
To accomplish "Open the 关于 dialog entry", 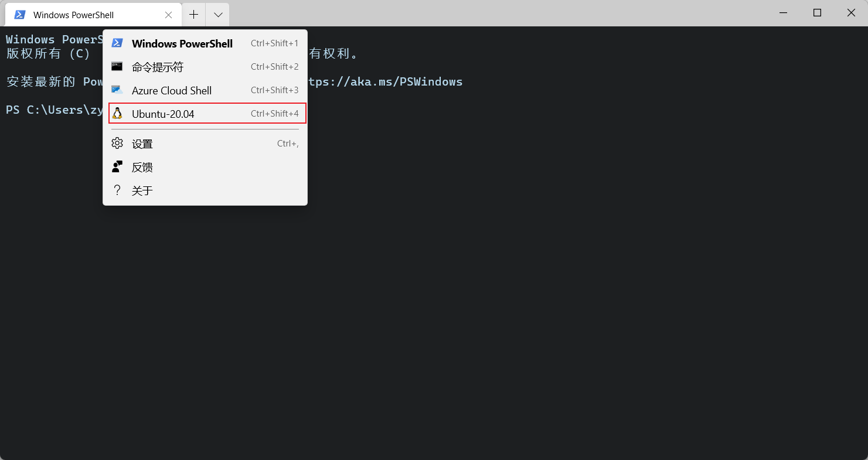I will tap(142, 190).
